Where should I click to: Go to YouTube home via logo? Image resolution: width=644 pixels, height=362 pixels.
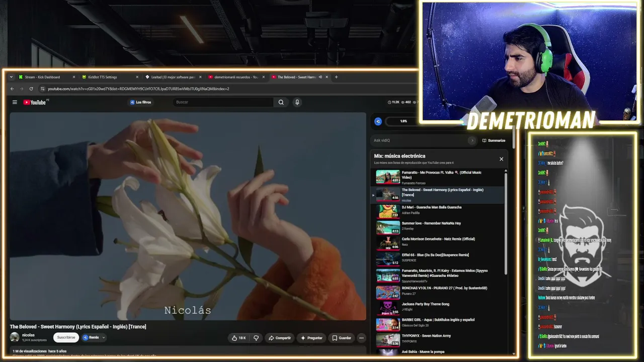coord(35,102)
